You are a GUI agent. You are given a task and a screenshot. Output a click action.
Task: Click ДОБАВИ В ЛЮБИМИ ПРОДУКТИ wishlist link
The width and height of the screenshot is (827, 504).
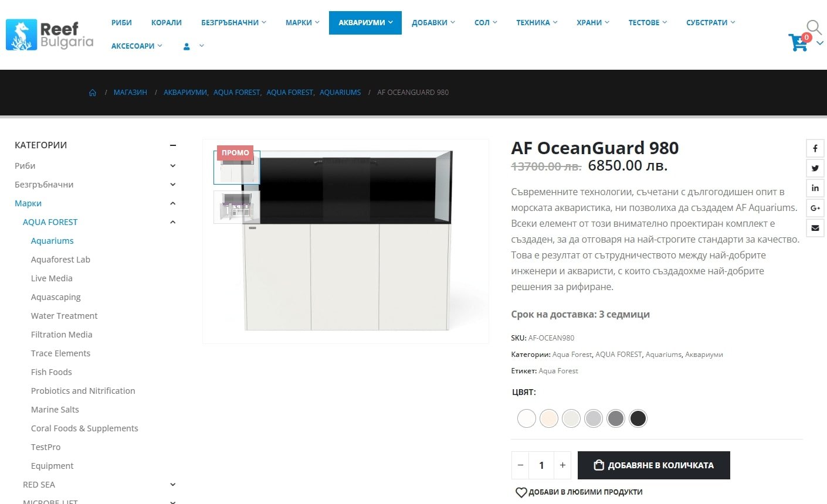point(579,492)
